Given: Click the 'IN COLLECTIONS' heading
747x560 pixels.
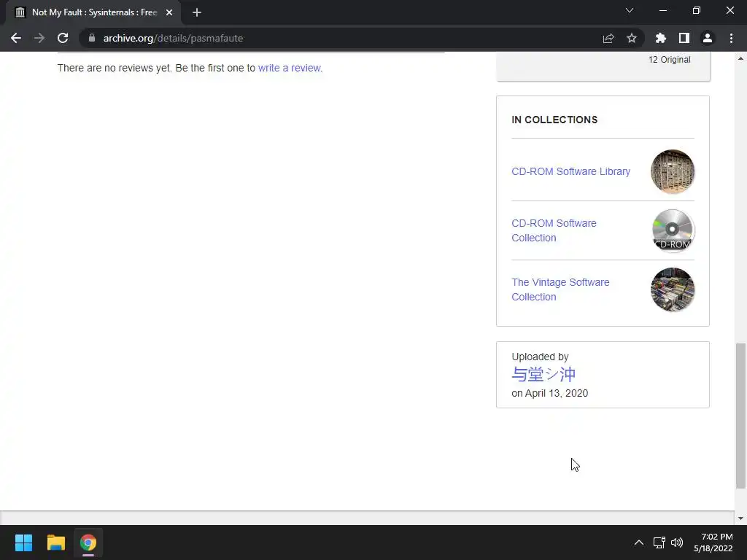Looking at the screenshot, I should pos(554,120).
